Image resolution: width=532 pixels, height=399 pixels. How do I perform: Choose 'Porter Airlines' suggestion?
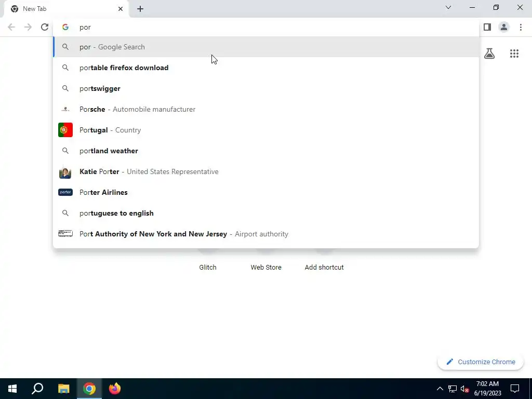(266, 192)
